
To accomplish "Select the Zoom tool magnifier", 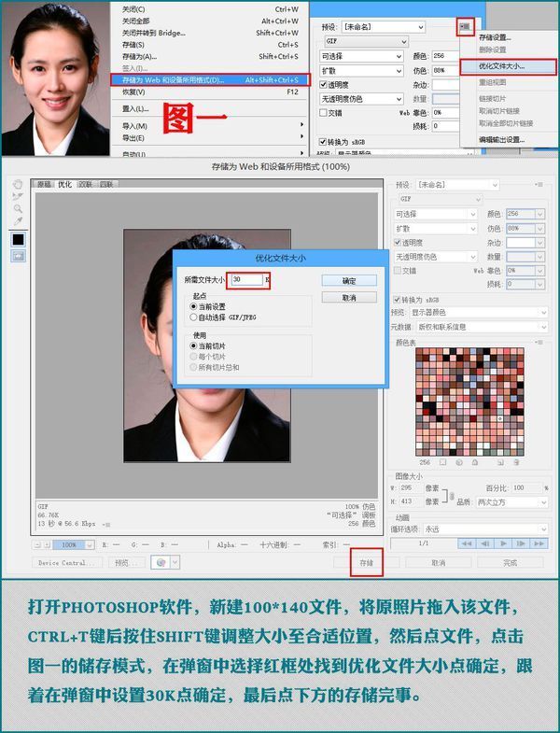I will click(x=18, y=208).
